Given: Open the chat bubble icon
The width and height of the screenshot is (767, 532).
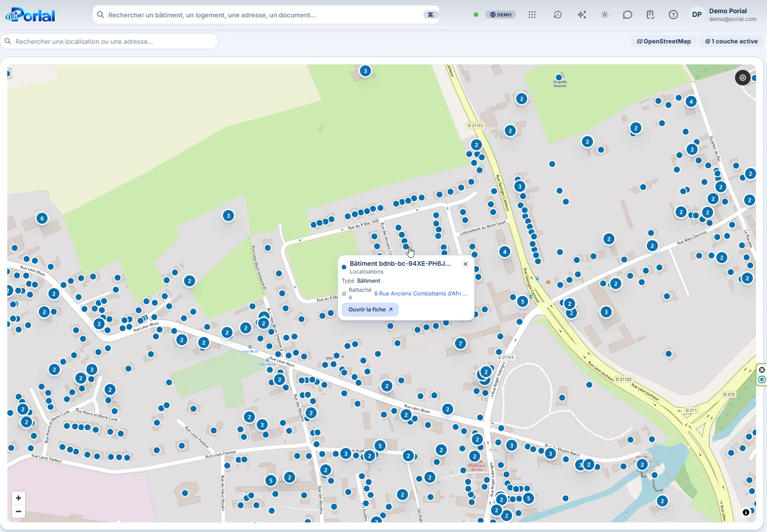Looking at the screenshot, I should pyautogui.click(x=628, y=15).
